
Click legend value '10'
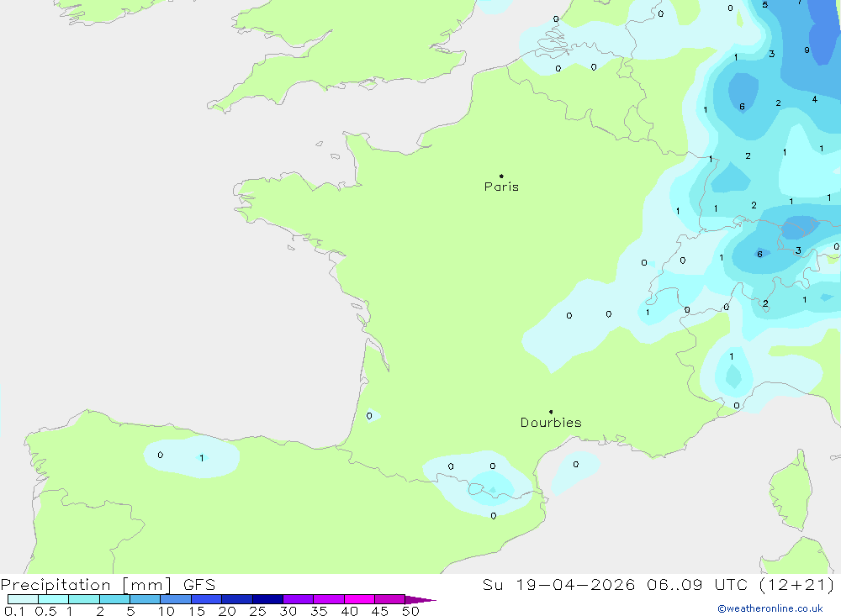[x=167, y=611]
